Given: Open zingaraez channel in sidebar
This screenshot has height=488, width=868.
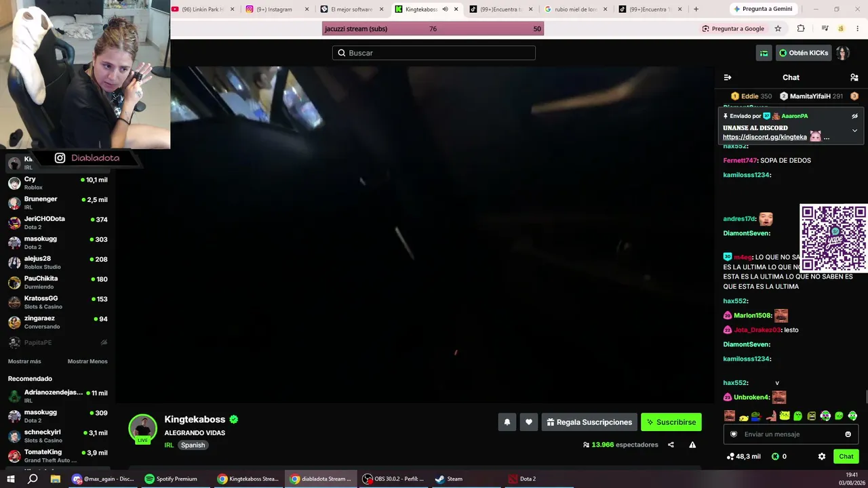Looking at the screenshot, I should pyautogui.click(x=58, y=322).
